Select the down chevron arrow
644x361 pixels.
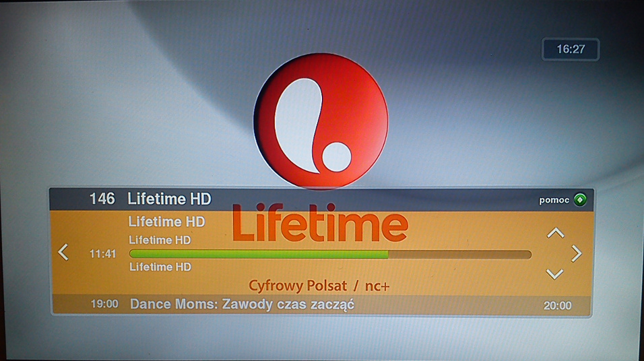tap(555, 274)
